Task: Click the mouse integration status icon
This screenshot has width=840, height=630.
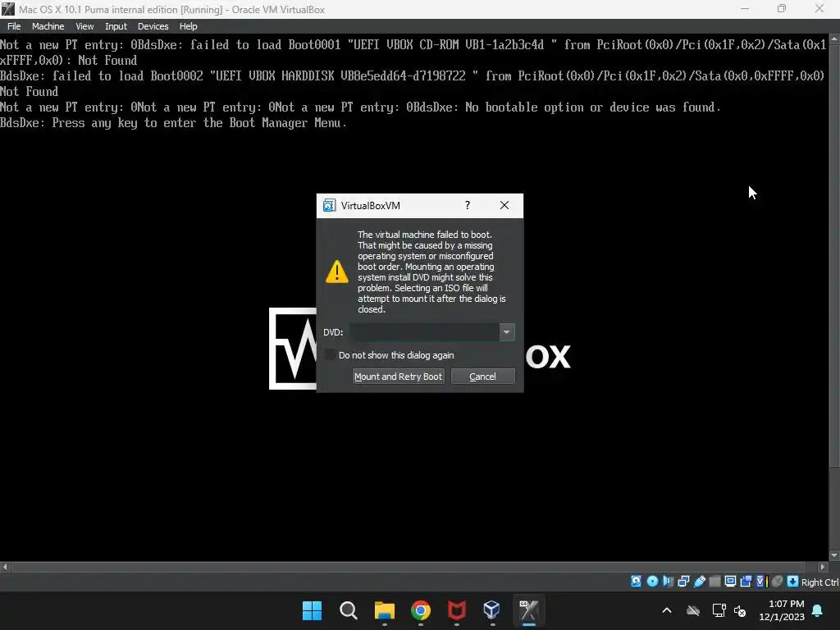Action: (778, 582)
